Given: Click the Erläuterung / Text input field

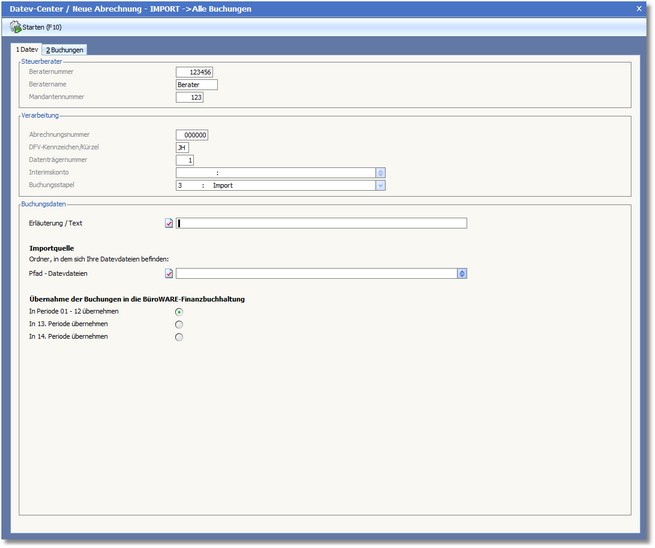Looking at the screenshot, I should 321,223.
